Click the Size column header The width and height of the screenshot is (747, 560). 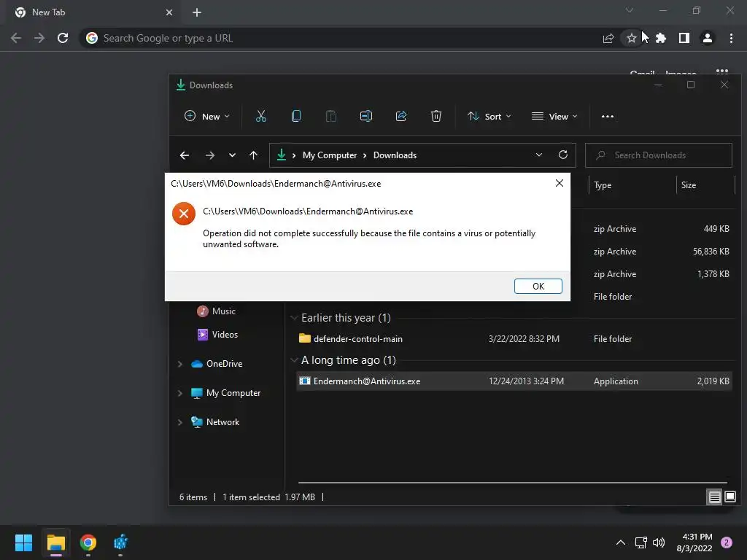[x=689, y=185]
